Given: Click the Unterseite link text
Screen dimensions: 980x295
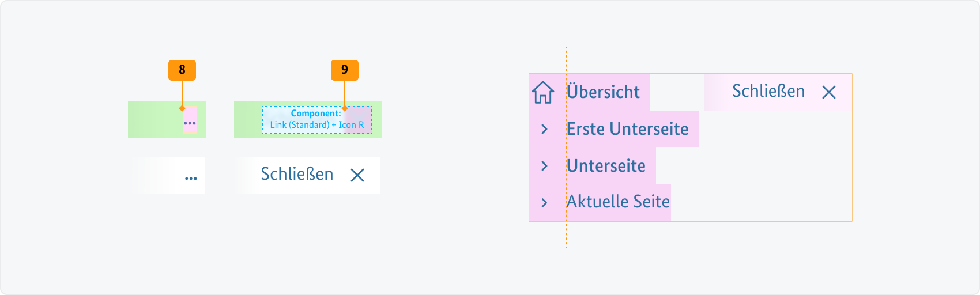Looking at the screenshot, I should (606, 166).
